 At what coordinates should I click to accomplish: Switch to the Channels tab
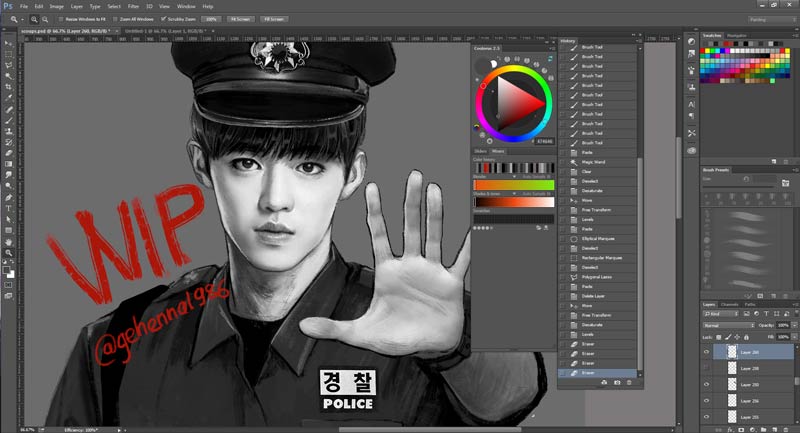point(729,304)
